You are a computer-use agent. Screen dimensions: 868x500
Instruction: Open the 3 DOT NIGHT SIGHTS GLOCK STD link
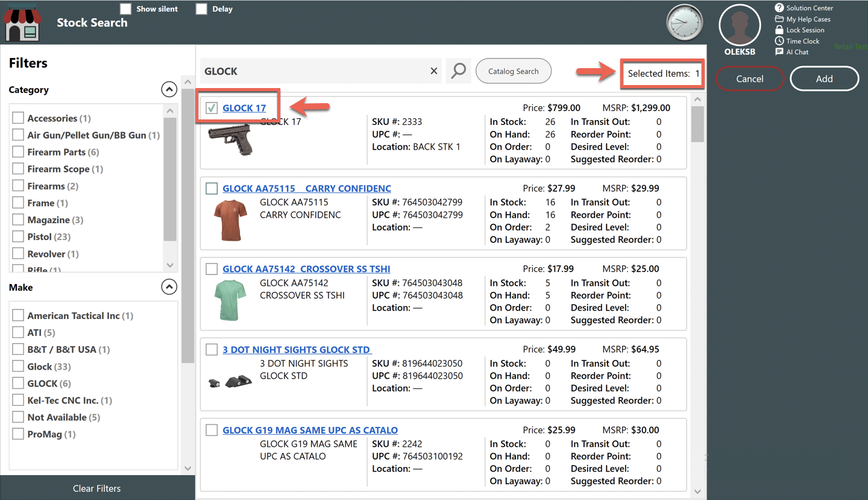pos(297,349)
